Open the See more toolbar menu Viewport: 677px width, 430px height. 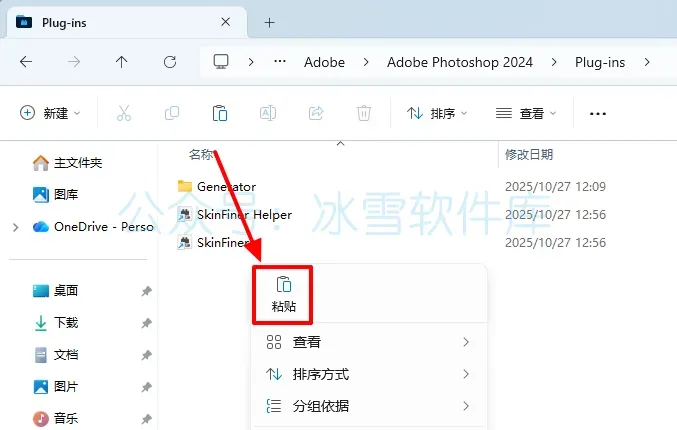click(x=598, y=114)
